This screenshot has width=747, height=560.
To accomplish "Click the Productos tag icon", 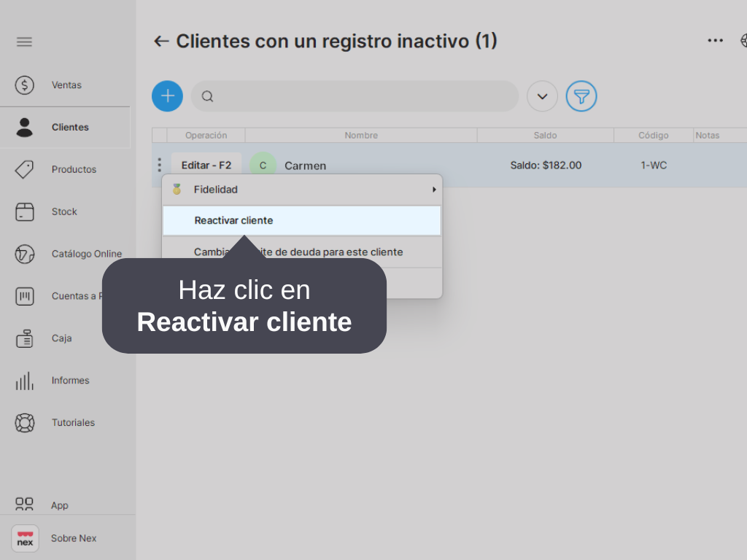I will 24,169.
